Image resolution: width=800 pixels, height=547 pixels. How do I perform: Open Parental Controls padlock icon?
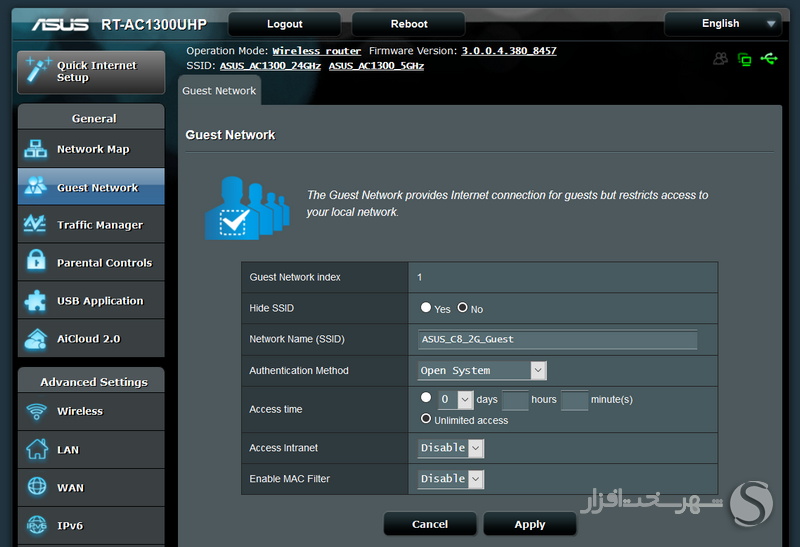(36, 260)
